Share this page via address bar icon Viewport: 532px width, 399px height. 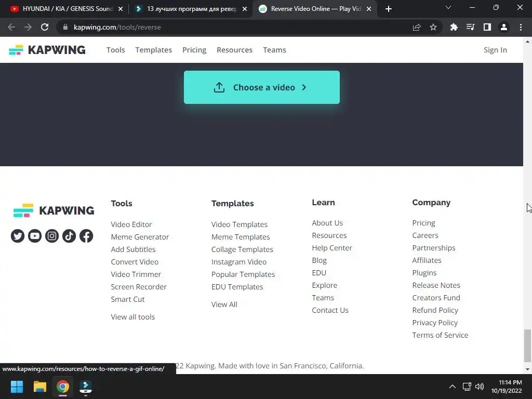click(x=417, y=27)
